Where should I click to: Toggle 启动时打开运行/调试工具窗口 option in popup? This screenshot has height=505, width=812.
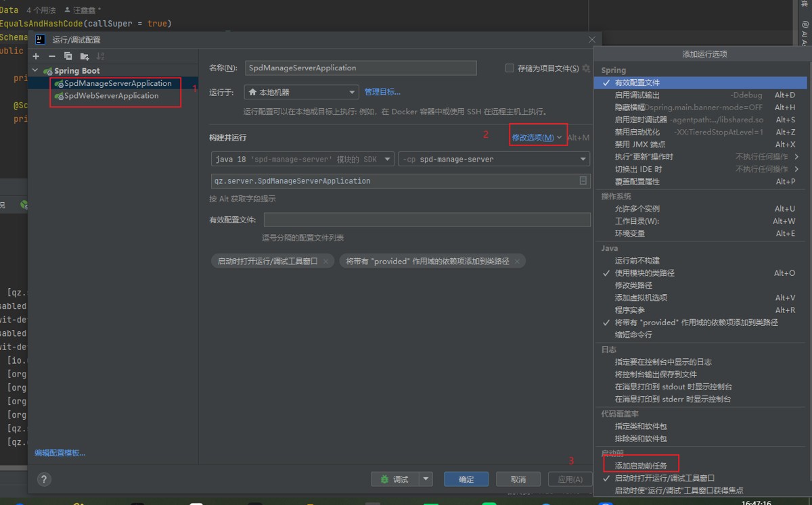664,478
